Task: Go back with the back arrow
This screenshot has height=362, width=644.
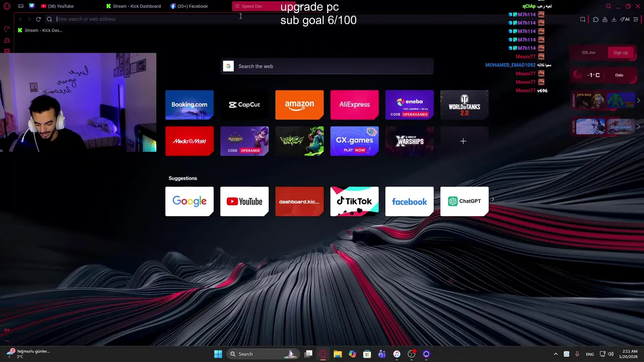Action: [x=20, y=19]
